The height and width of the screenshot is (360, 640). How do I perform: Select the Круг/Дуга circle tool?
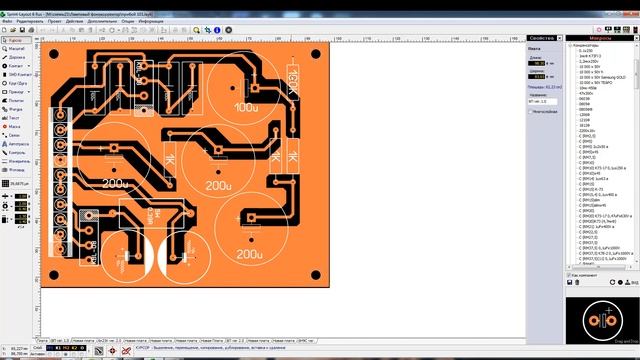click(x=16, y=83)
